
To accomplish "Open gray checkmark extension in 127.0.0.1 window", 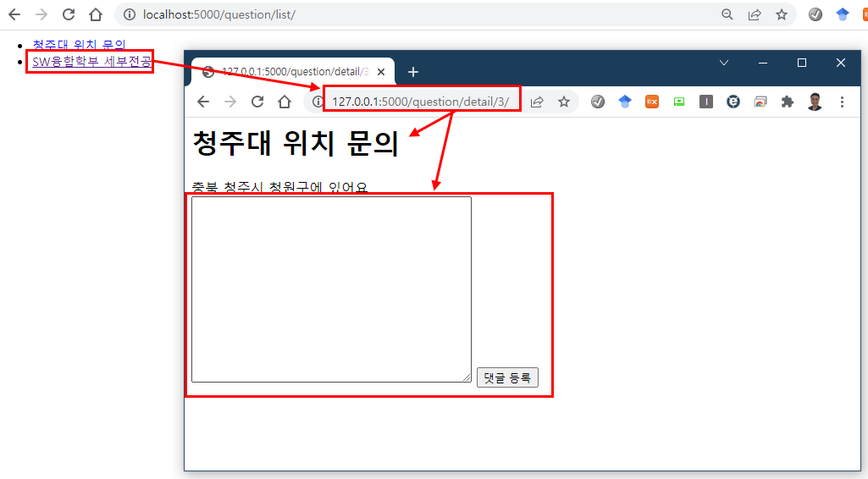I will click(598, 102).
